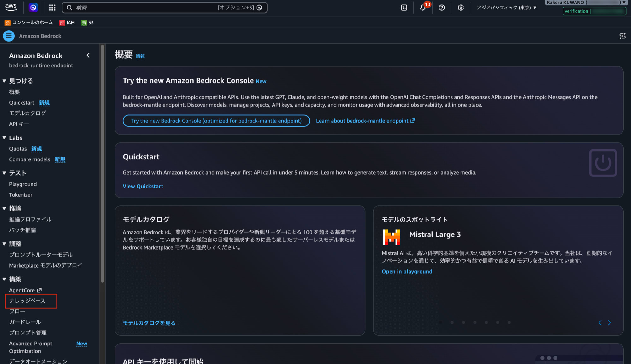
Task: Collapse the Amazon Bedrock sidebar
Action: 88,55
